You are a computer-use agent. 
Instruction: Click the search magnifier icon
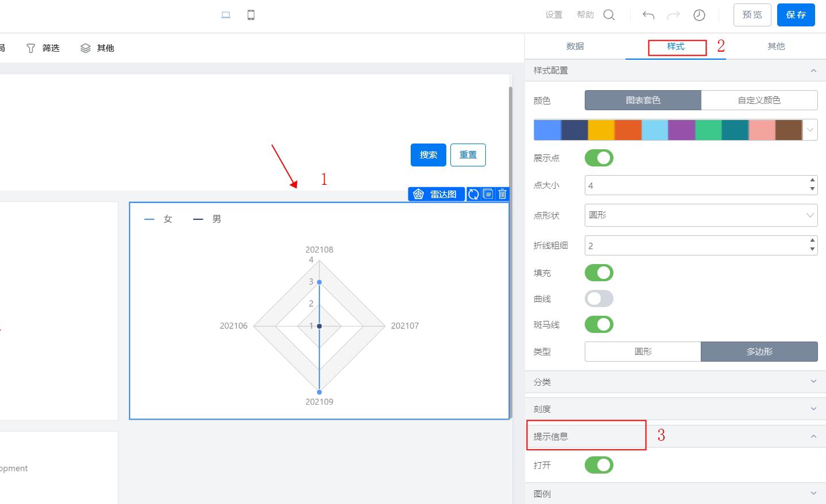point(609,15)
